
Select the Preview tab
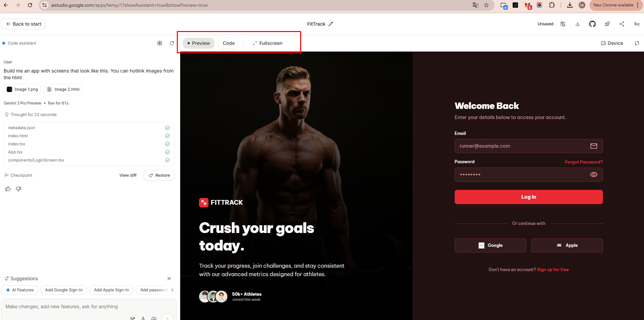click(x=198, y=43)
